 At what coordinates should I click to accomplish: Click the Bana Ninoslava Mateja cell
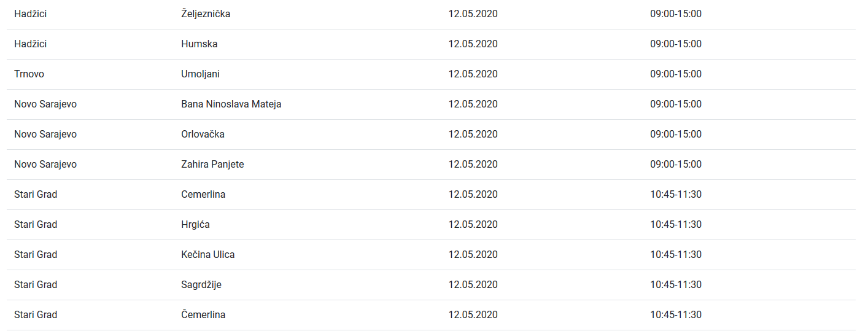(231, 104)
